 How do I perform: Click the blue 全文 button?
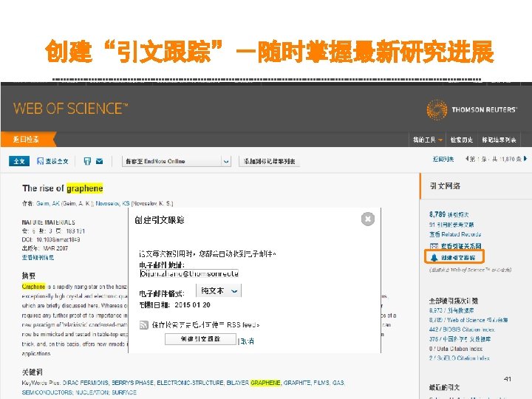coord(19,161)
